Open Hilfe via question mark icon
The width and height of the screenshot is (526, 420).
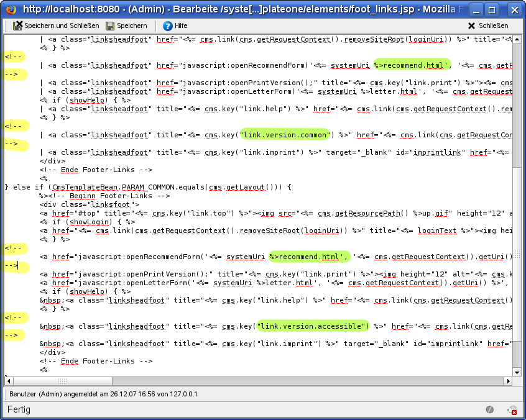(x=167, y=26)
